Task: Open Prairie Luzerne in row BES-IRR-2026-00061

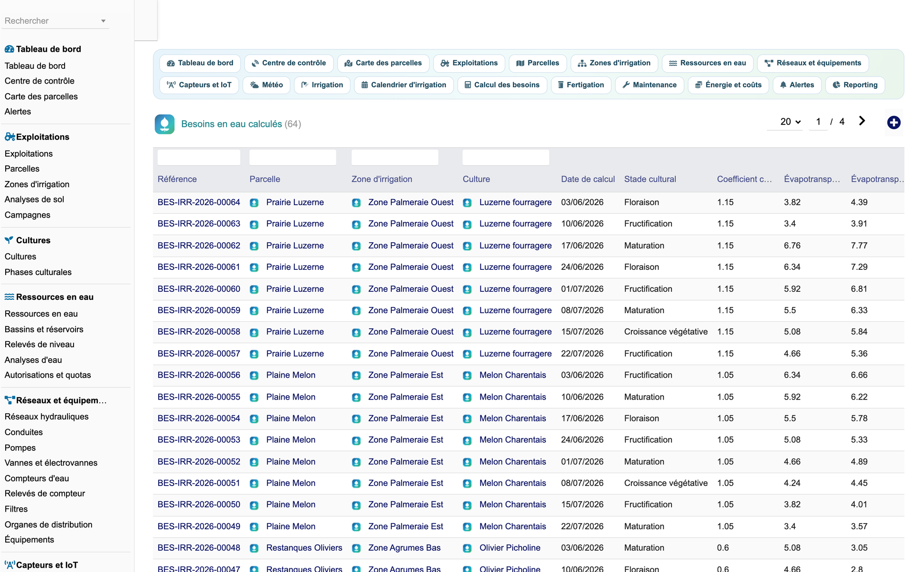Action: pyautogui.click(x=295, y=267)
